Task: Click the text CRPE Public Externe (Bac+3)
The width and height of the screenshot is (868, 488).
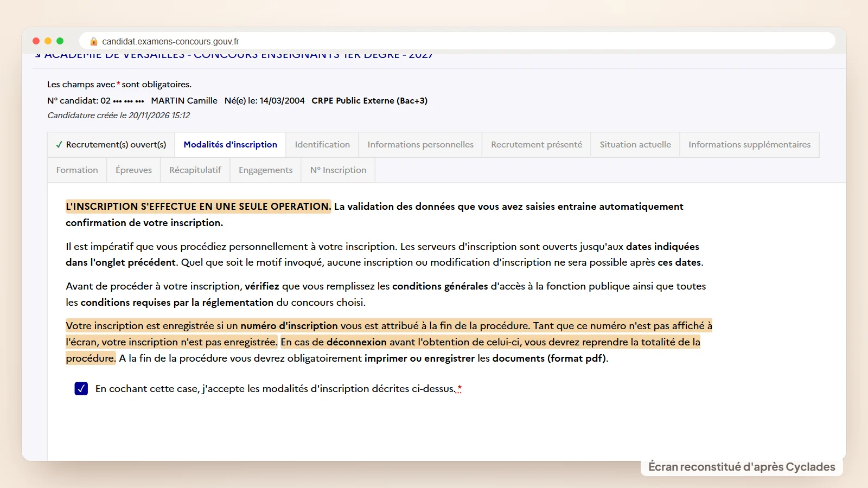Action: point(369,101)
